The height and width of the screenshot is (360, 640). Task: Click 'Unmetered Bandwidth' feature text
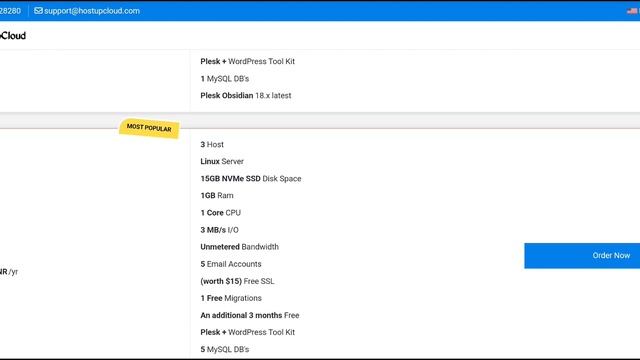pos(240,247)
